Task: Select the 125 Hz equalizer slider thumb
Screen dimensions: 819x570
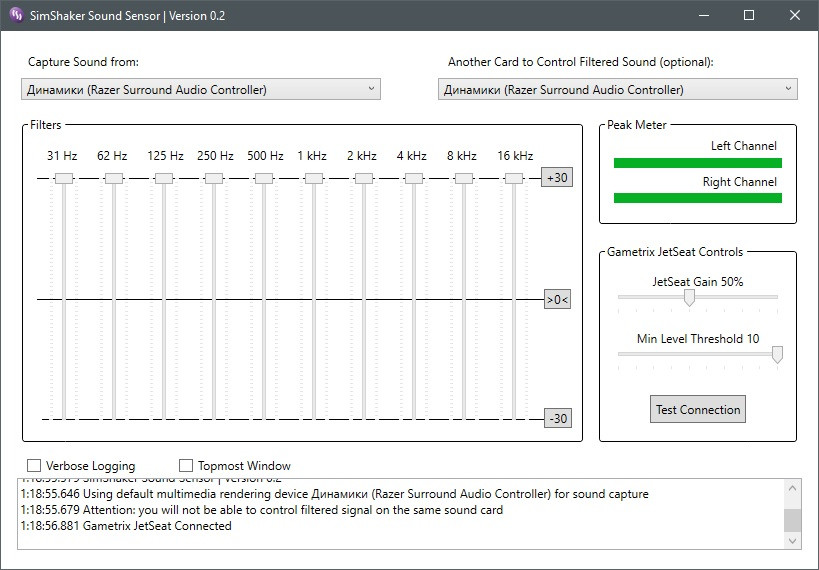Action: tap(164, 178)
